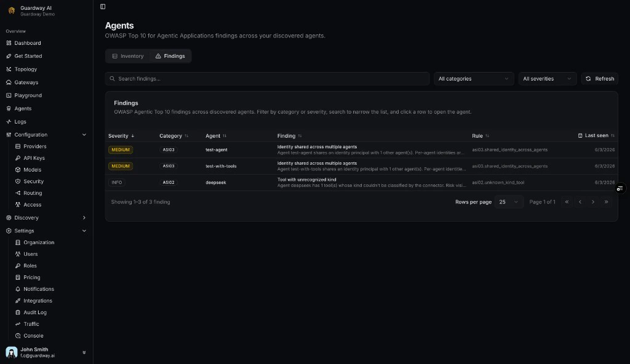Click the MEDIUM badge on test-agent row
Viewport: 630px width, 364px height.
pyautogui.click(x=121, y=150)
